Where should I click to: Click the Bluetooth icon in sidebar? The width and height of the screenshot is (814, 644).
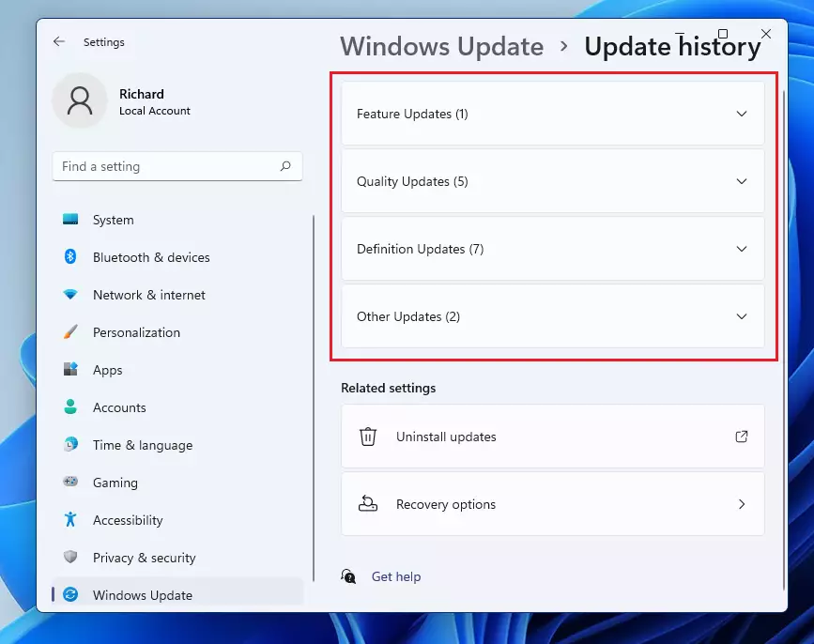click(70, 257)
